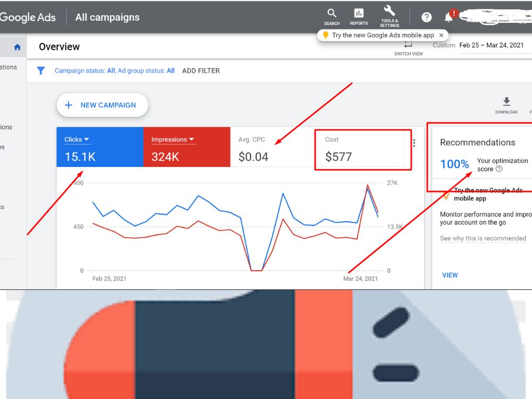Screen dimensions: 532x399
Task: Click Try the new Google Ads mobile app recommendation
Action: pyautogui.click(x=488, y=194)
